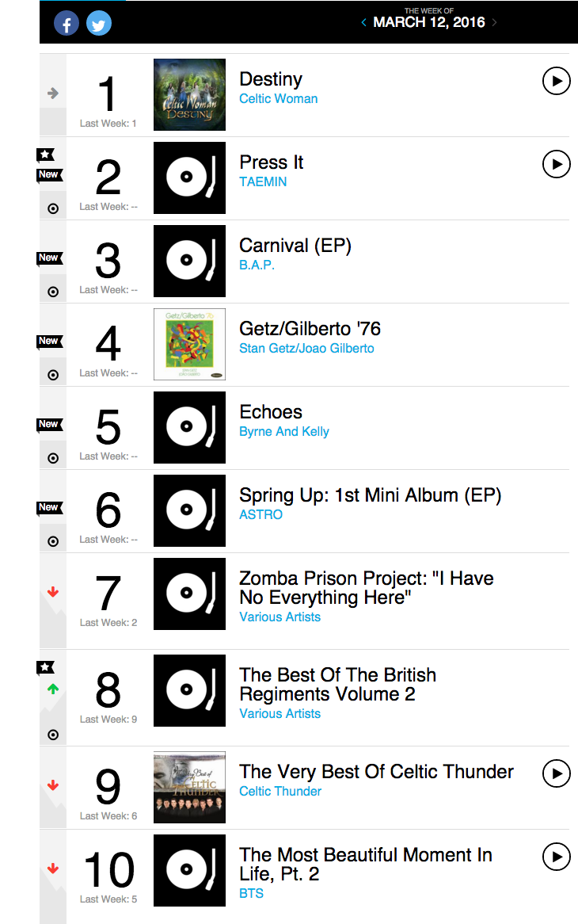Play Press It by TAEMIN
Viewport: 578px width, 924px height.
[556, 164]
